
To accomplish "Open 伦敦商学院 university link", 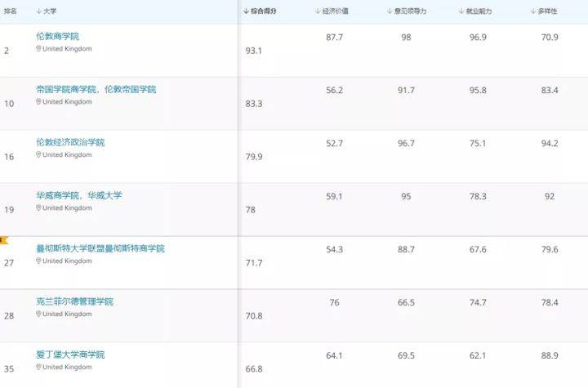I will [x=58, y=37].
